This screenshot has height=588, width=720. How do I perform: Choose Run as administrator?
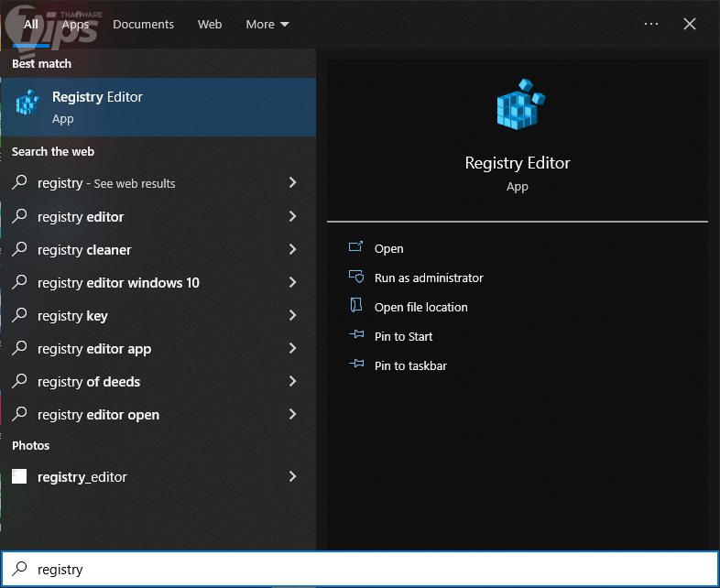429,278
